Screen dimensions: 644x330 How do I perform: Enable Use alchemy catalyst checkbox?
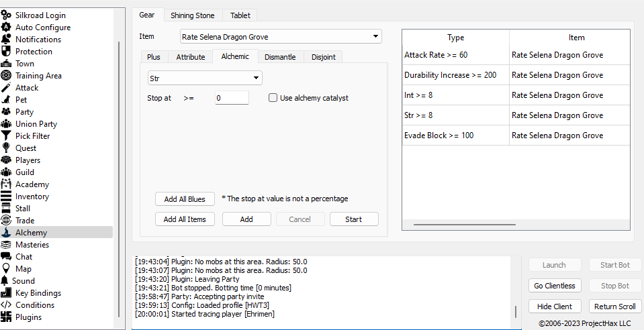click(273, 98)
